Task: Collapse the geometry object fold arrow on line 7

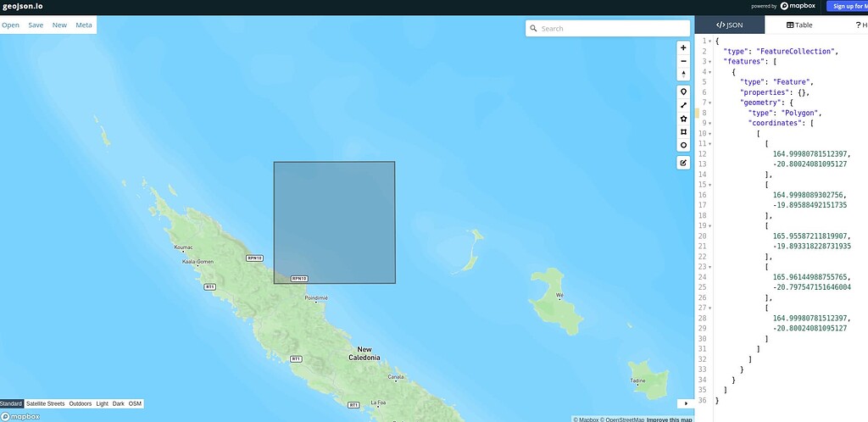Action: click(710, 103)
